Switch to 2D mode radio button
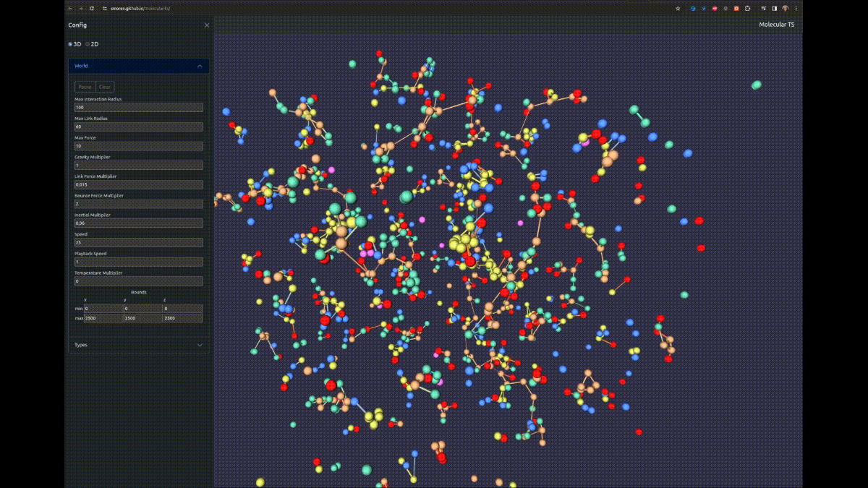The height and width of the screenshot is (488, 868). click(x=88, y=44)
